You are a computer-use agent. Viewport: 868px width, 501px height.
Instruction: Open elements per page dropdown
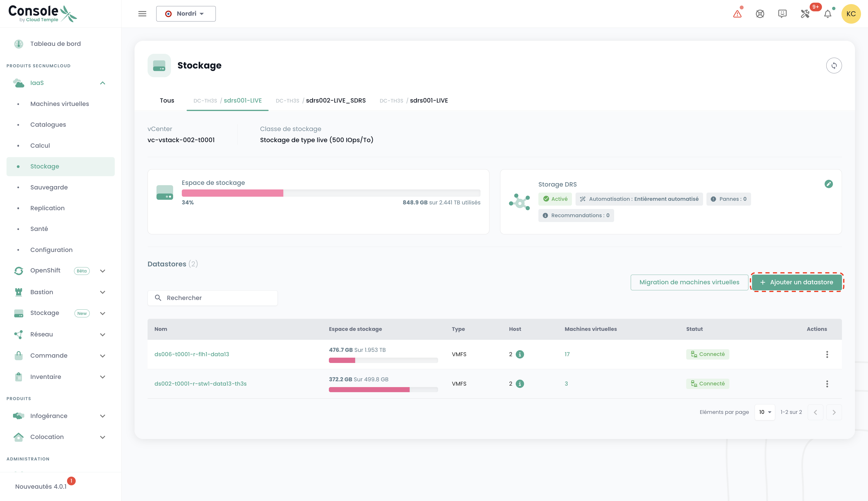(765, 412)
